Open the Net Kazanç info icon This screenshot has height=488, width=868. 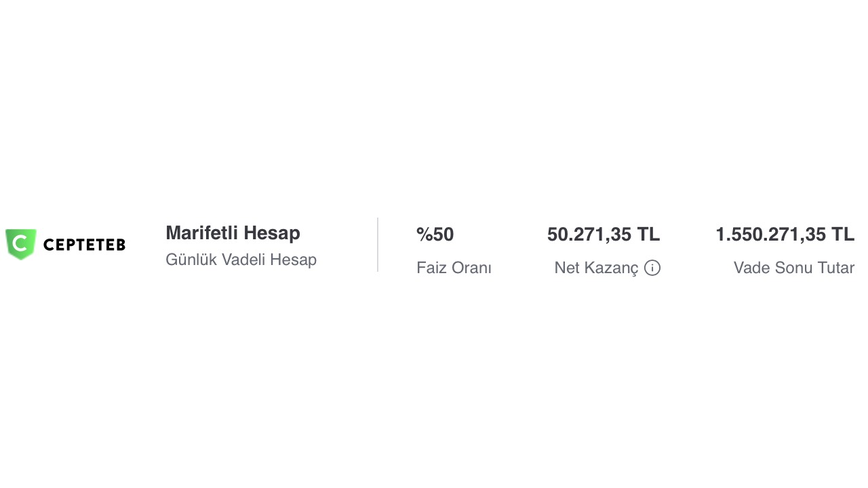pos(652,268)
